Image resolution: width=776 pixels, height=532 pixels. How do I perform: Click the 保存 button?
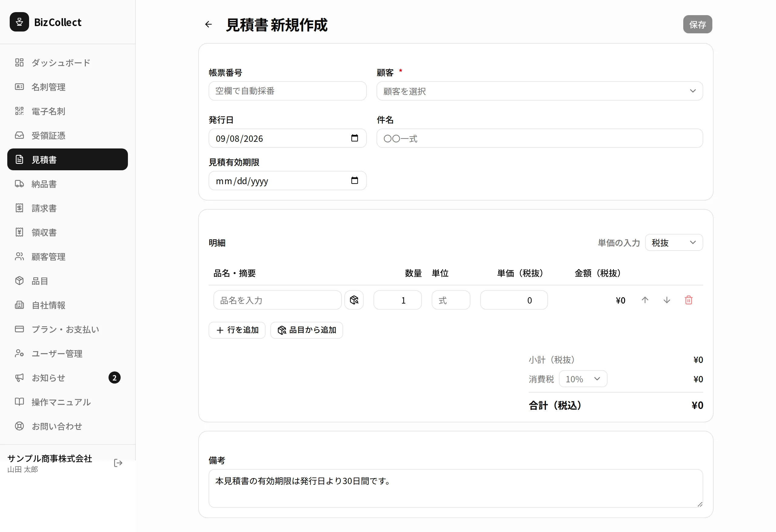point(697,24)
